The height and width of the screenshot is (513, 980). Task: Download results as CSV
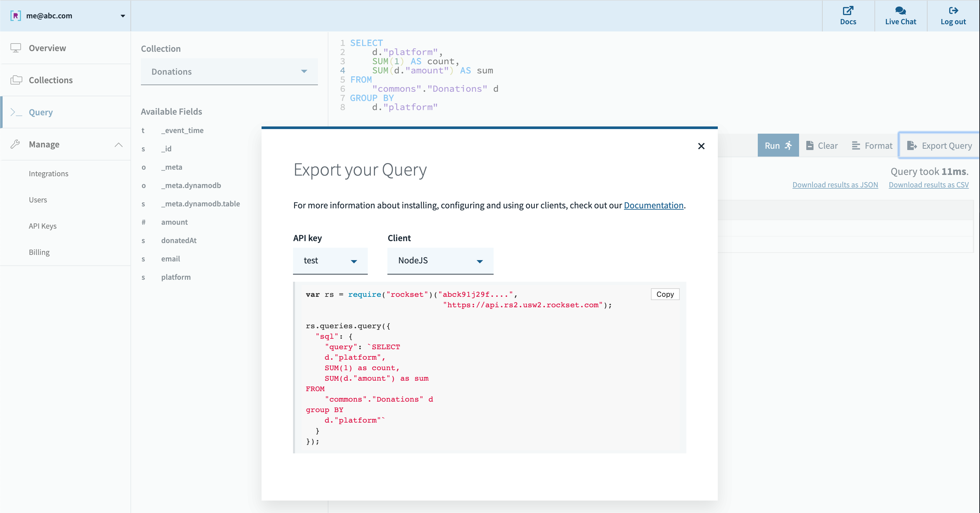[929, 185]
